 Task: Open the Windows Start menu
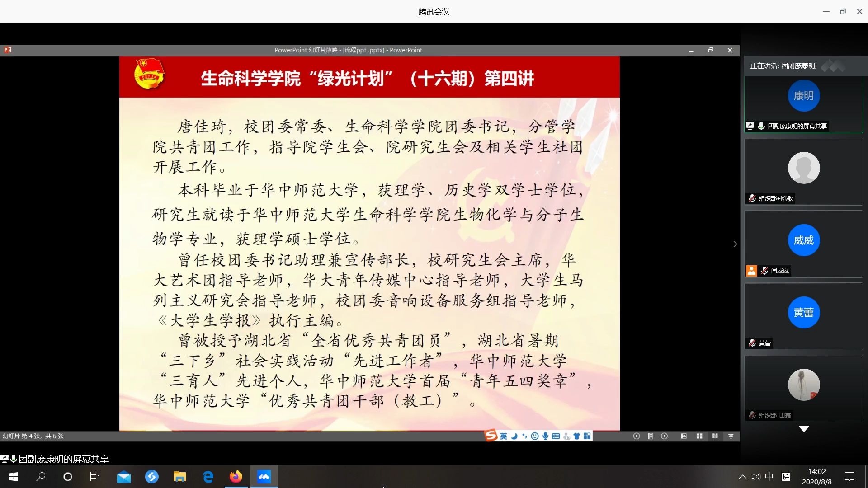[x=13, y=477]
